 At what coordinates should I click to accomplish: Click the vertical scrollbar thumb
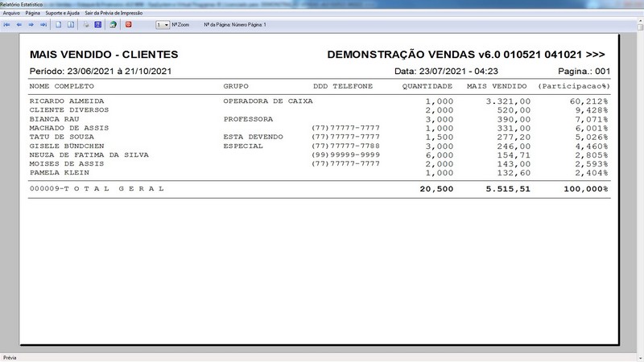pos(640,27)
